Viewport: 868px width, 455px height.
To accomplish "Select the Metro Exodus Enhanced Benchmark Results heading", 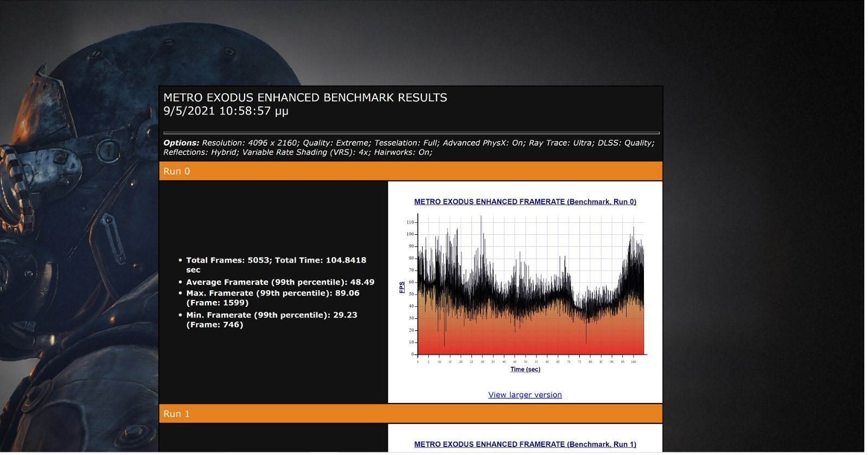I will [305, 98].
